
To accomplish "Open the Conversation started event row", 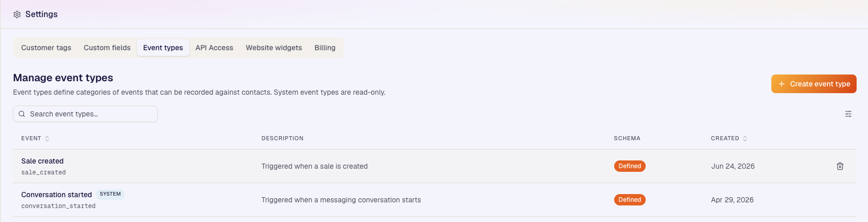I will (434, 200).
